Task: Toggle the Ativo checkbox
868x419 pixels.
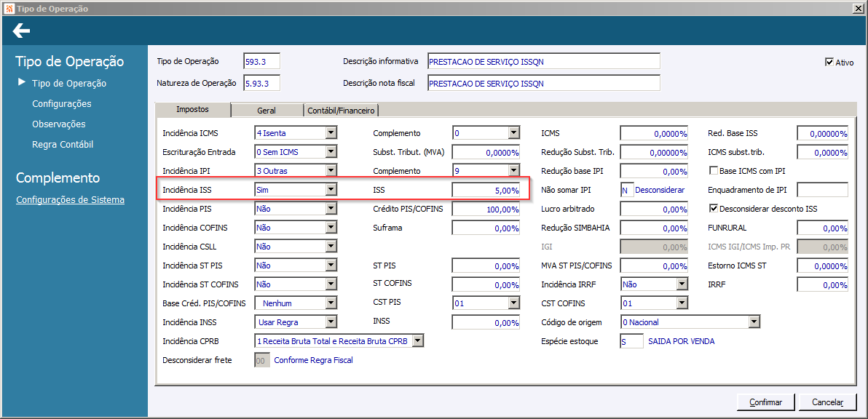Action: pyautogui.click(x=829, y=63)
